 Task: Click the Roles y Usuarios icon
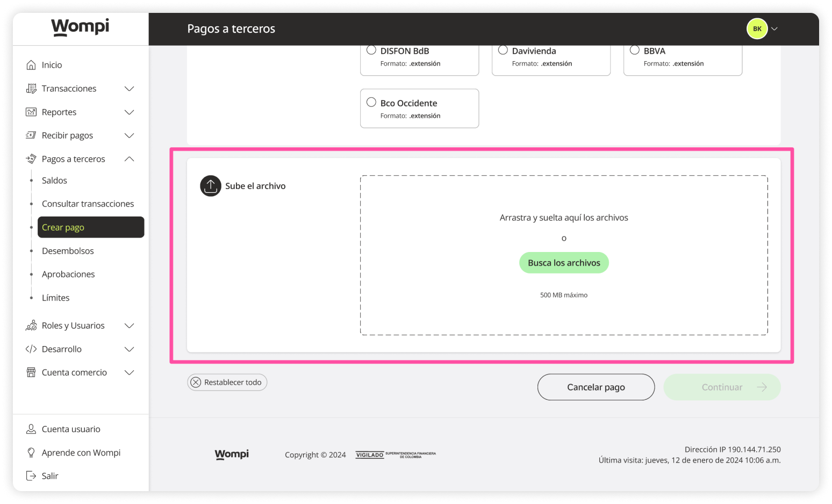(x=31, y=326)
